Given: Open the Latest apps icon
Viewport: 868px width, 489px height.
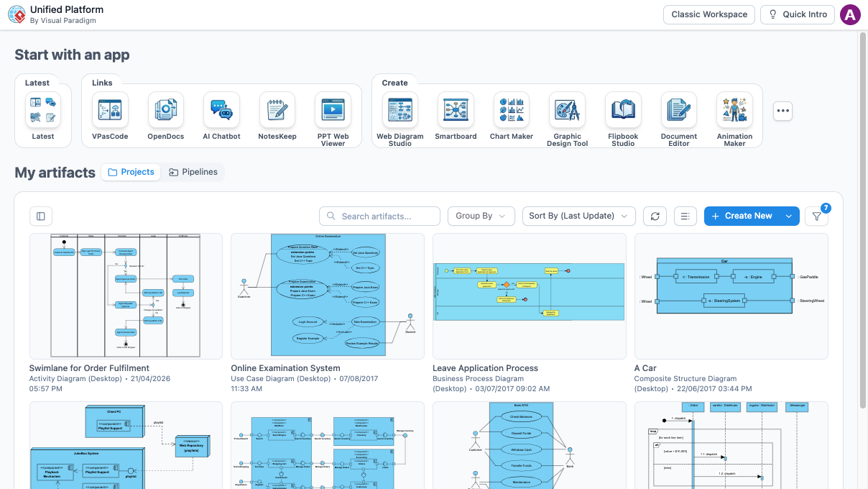Looking at the screenshot, I should click(43, 110).
